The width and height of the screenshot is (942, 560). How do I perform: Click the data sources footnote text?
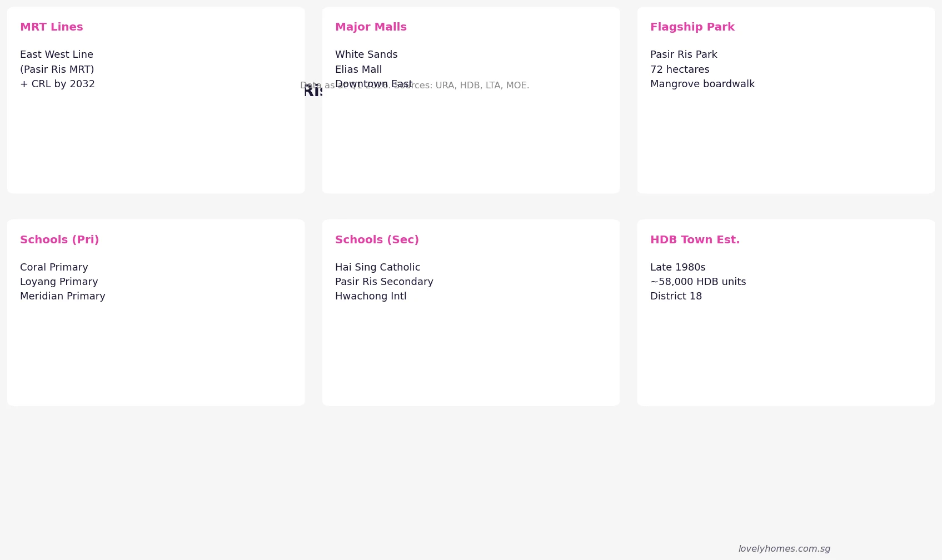tap(415, 86)
